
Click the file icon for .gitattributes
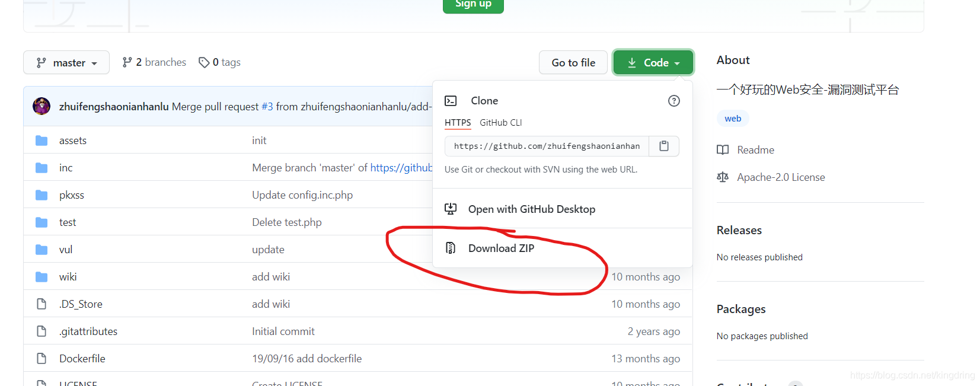(42, 331)
